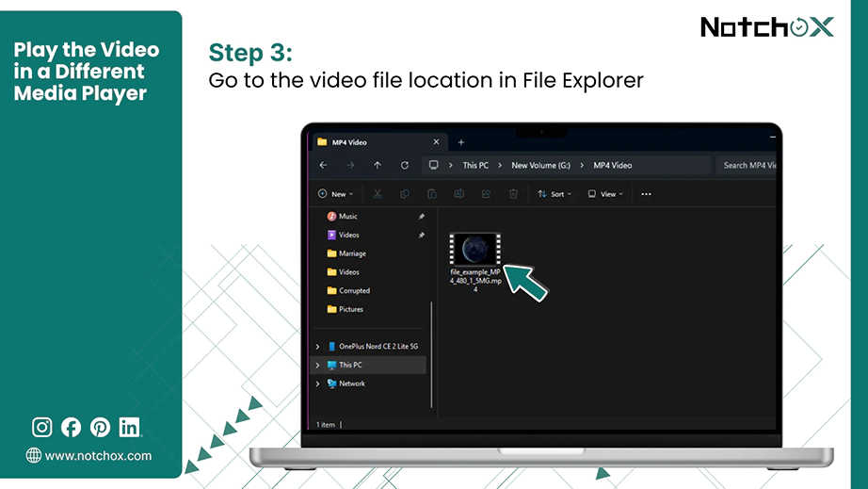Select Network in navigation pane
868x489 pixels.
click(352, 383)
